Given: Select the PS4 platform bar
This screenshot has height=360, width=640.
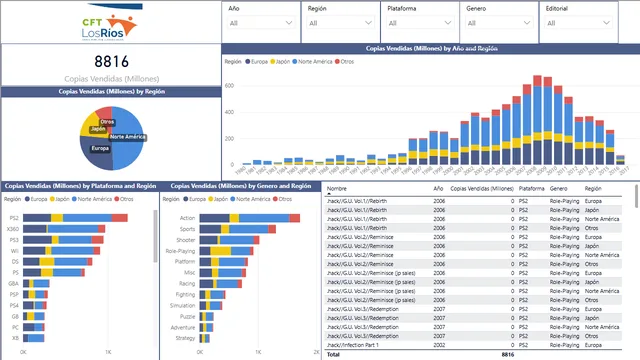Looking at the screenshot, I should [35, 305].
